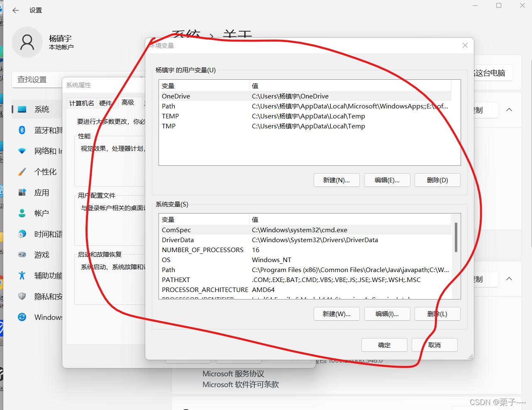Click Delete(D) for user variables

coord(437,180)
